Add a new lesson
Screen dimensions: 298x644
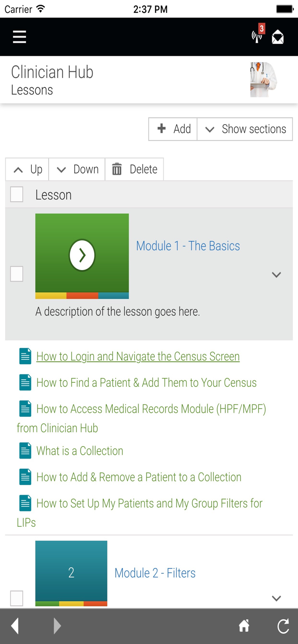click(x=172, y=129)
